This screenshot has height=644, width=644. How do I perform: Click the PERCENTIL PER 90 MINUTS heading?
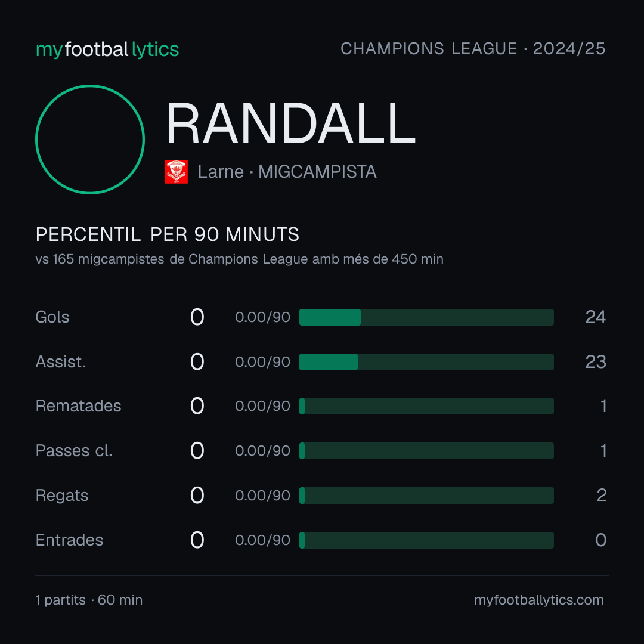(x=167, y=234)
